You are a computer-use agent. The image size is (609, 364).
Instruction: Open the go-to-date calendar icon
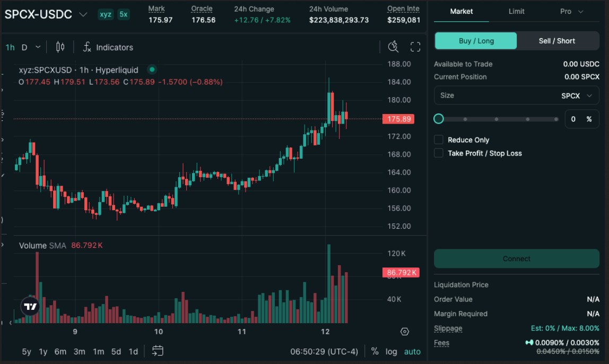coord(158,351)
